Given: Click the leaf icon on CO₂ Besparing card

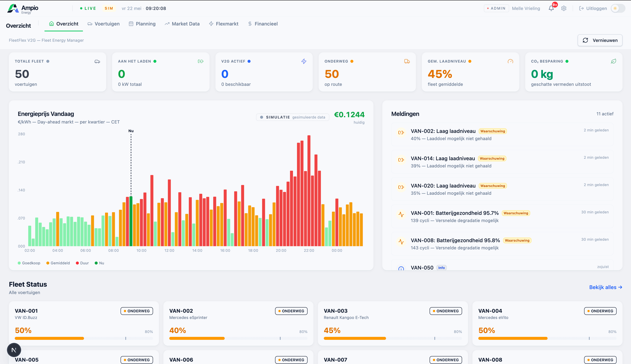Looking at the screenshot, I should pos(613,61).
